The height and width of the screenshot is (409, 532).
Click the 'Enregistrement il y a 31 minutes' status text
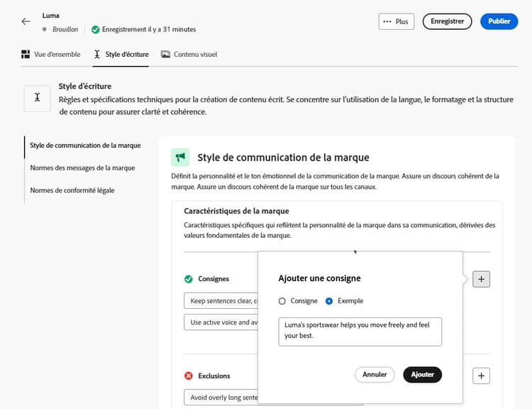149,30
